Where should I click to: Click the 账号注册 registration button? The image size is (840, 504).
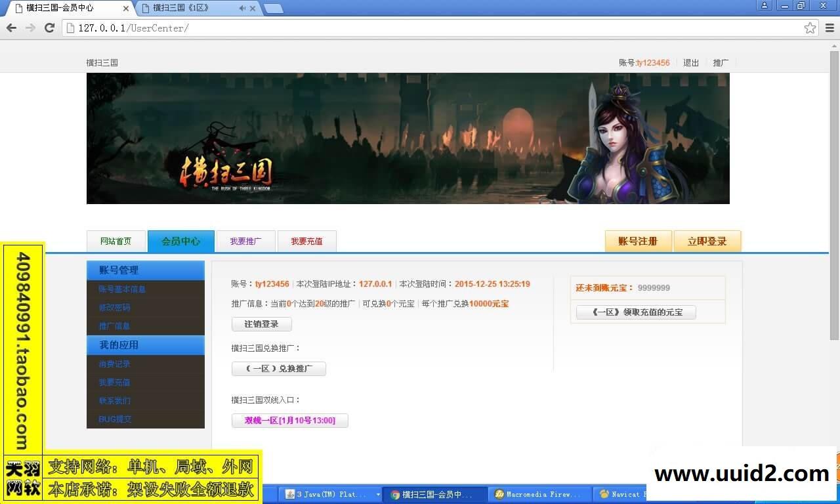point(638,241)
